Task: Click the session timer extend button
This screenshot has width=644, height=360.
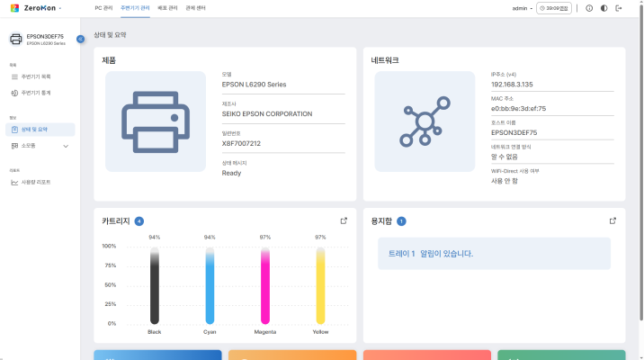Action: point(554,8)
